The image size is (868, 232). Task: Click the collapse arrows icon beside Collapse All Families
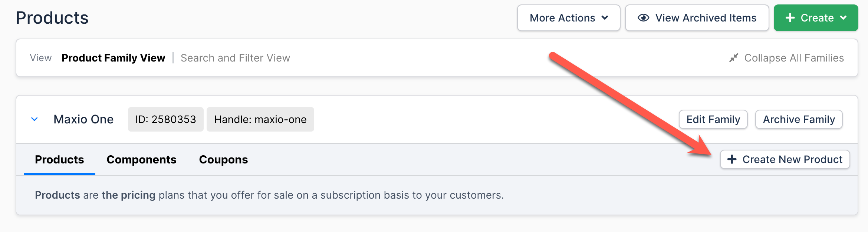click(x=734, y=58)
